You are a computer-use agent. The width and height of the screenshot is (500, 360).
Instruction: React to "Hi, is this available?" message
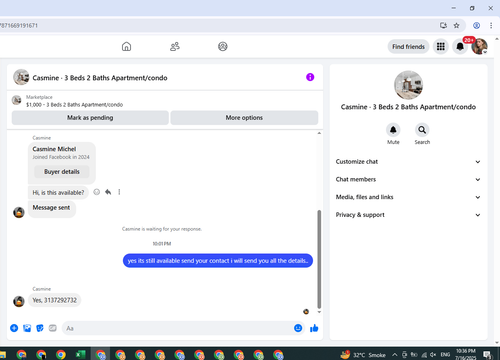pyautogui.click(x=96, y=192)
